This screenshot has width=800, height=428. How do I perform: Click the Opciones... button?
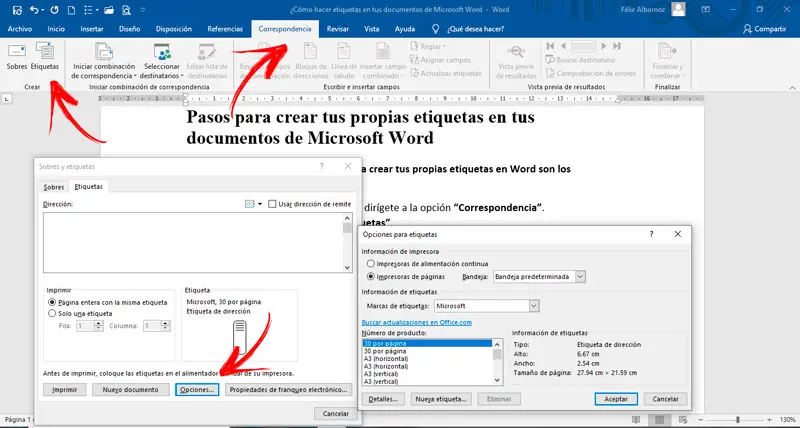pyautogui.click(x=197, y=390)
